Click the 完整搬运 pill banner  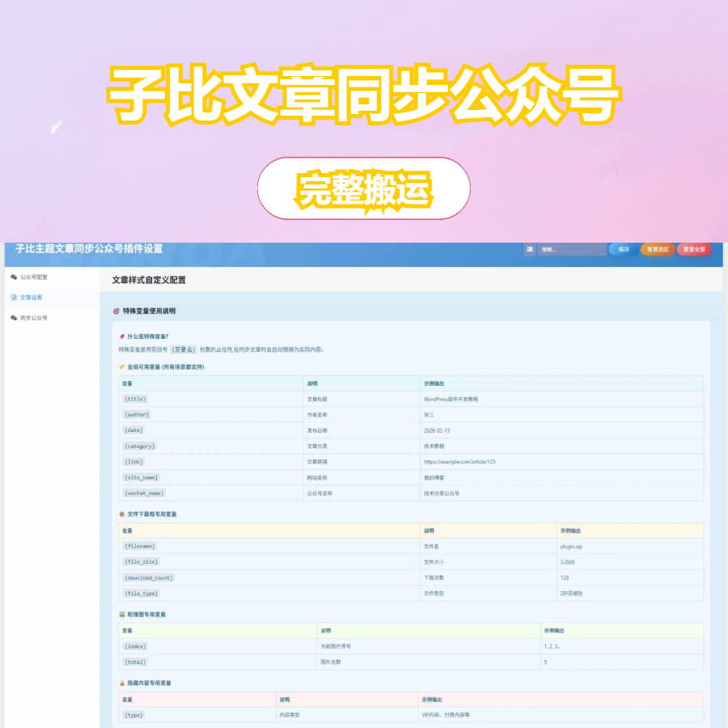[x=363, y=188]
